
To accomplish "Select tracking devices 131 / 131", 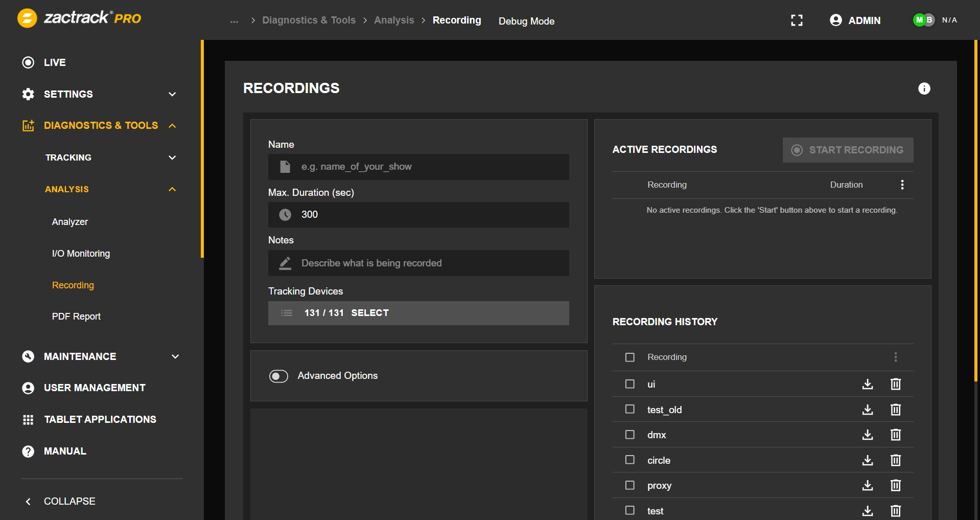I will [418, 313].
